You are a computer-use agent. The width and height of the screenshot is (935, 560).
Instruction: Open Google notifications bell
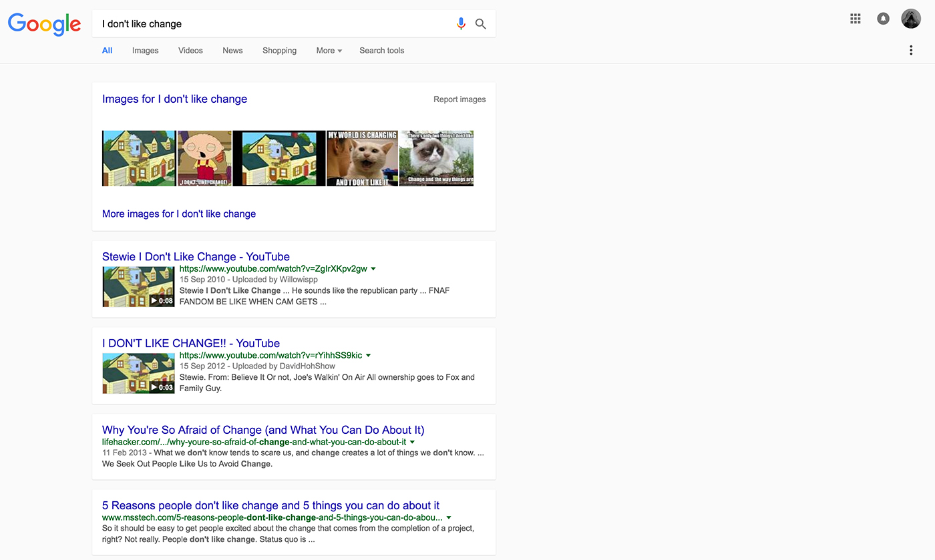(883, 18)
